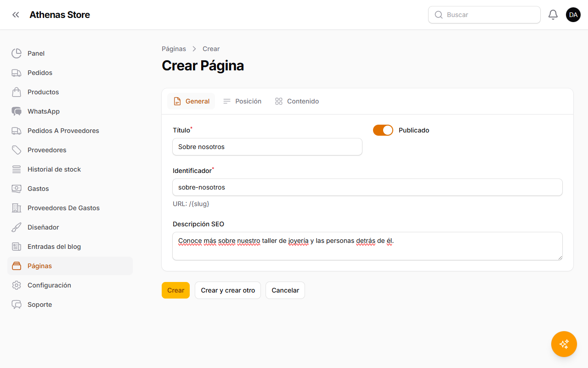Click the Título field with Sobre nosotros
Viewport: 588px width, 368px height.
267,147
